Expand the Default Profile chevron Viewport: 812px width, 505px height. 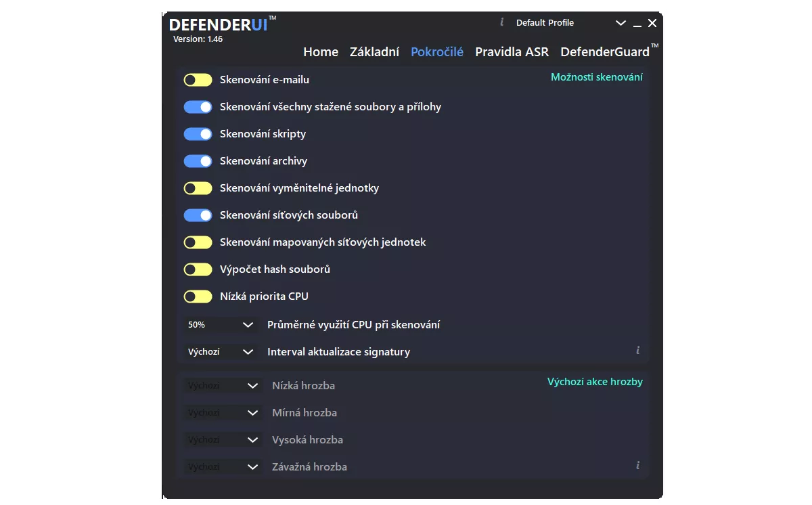pos(621,23)
